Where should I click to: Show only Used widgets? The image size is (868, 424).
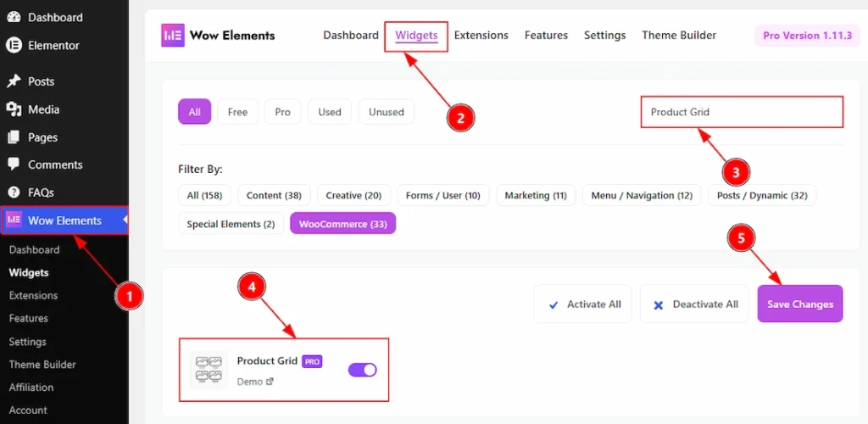[x=330, y=112]
